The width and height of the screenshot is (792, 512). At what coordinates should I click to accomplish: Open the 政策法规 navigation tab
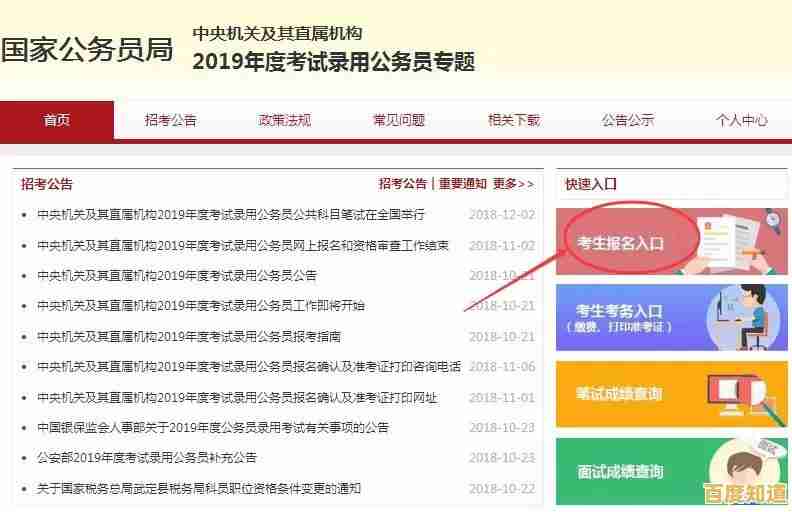(284, 120)
